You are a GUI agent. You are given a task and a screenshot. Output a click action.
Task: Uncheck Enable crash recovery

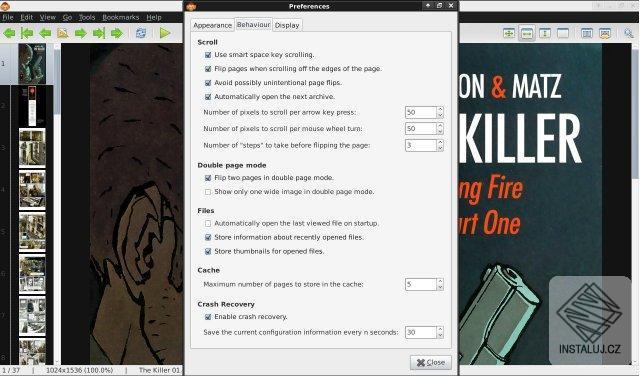coord(208,317)
